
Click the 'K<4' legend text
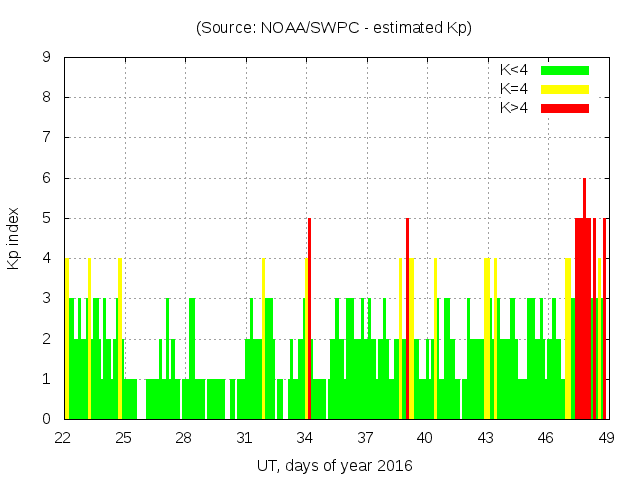pos(513,70)
